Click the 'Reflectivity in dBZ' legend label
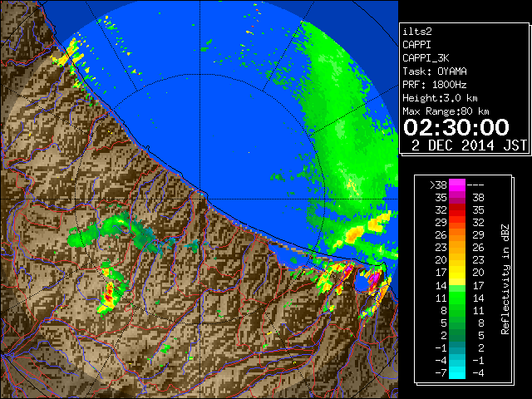Image resolution: width=532 pixels, height=399 pixels. point(505,279)
